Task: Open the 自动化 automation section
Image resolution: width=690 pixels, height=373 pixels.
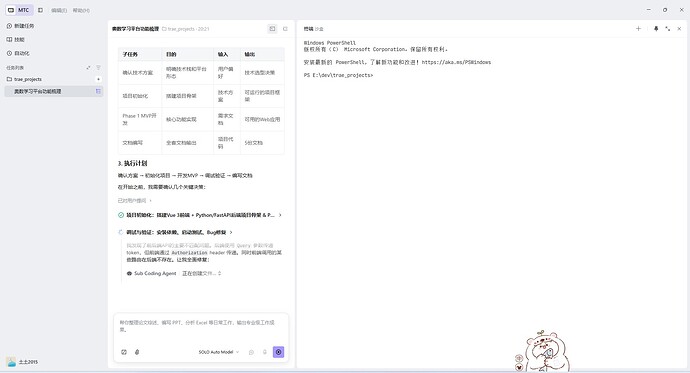Action: point(18,53)
